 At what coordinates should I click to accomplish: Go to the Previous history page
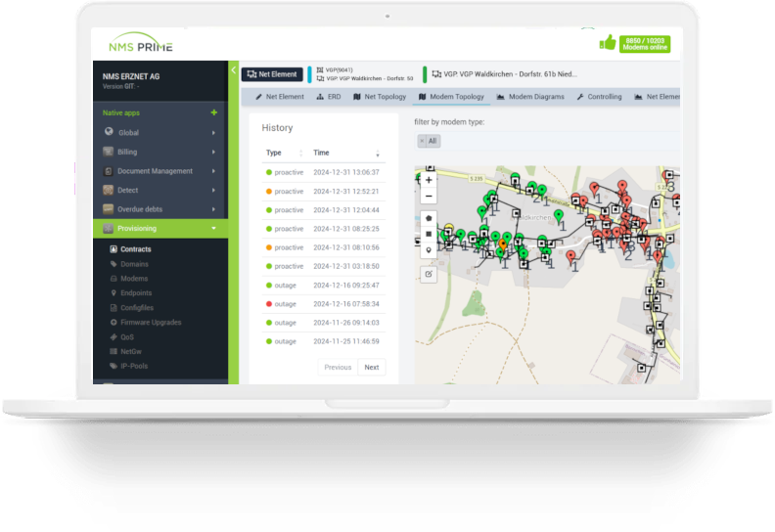coord(338,367)
